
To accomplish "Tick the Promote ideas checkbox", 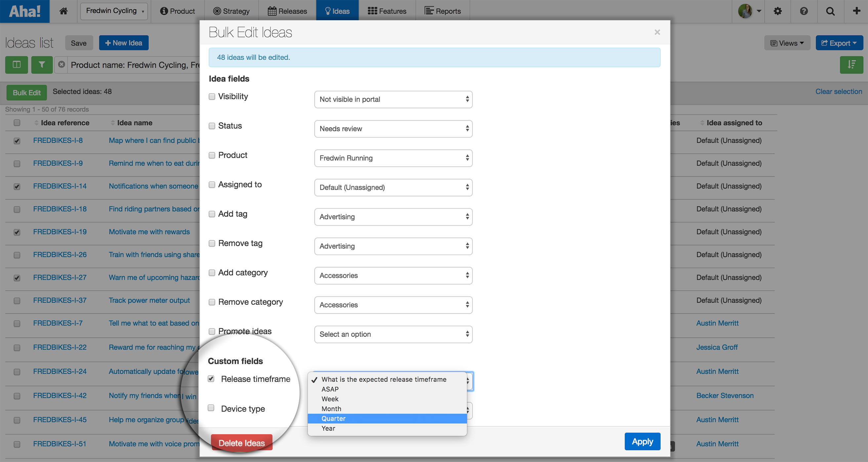I will tap(212, 331).
